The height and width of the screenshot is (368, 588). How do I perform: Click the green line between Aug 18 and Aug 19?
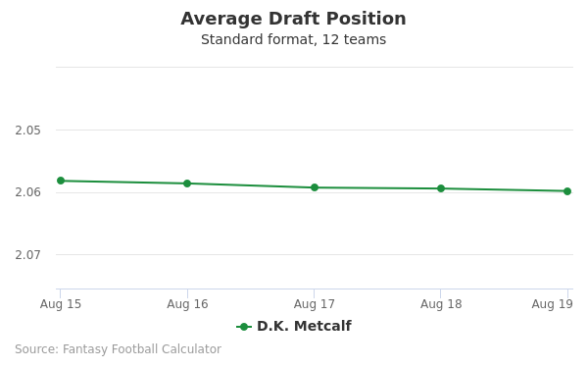pyautogui.click(x=505, y=189)
